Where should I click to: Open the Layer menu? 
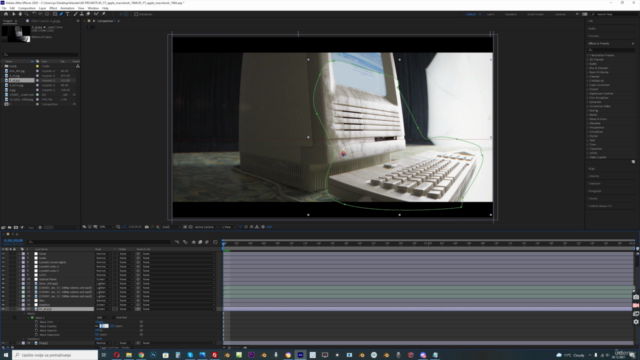point(42,8)
